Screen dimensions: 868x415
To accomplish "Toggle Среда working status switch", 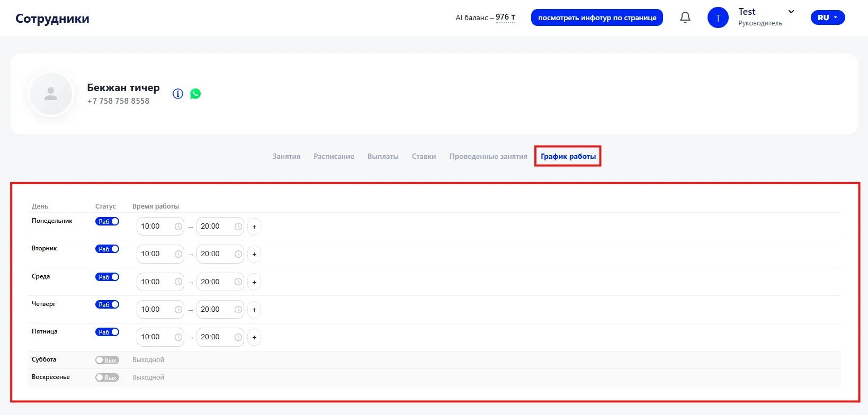I will 107,277.
